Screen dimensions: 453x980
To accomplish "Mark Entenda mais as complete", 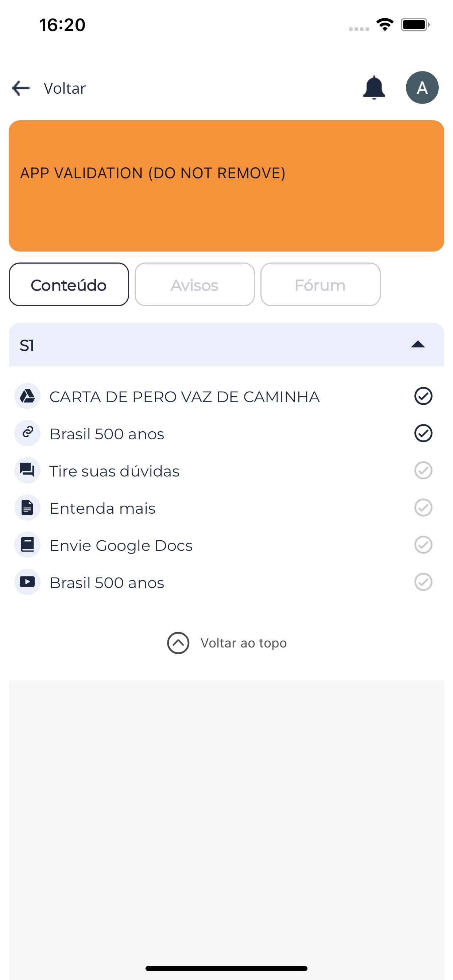I will (423, 507).
